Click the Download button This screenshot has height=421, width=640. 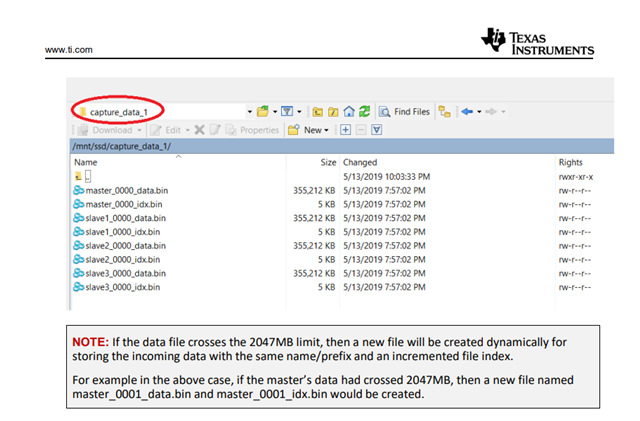tap(105, 130)
